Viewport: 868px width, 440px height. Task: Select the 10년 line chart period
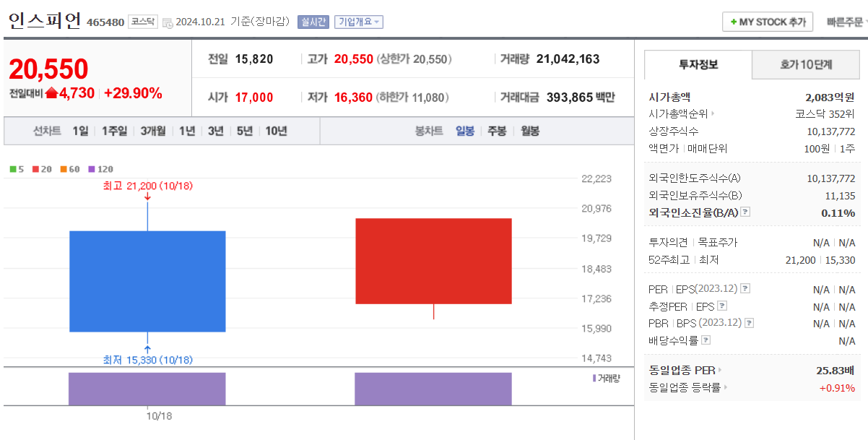tap(276, 131)
